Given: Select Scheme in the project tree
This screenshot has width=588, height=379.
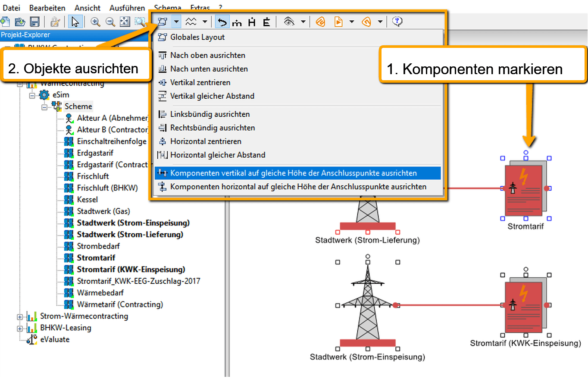Looking at the screenshot, I should (x=78, y=106).
